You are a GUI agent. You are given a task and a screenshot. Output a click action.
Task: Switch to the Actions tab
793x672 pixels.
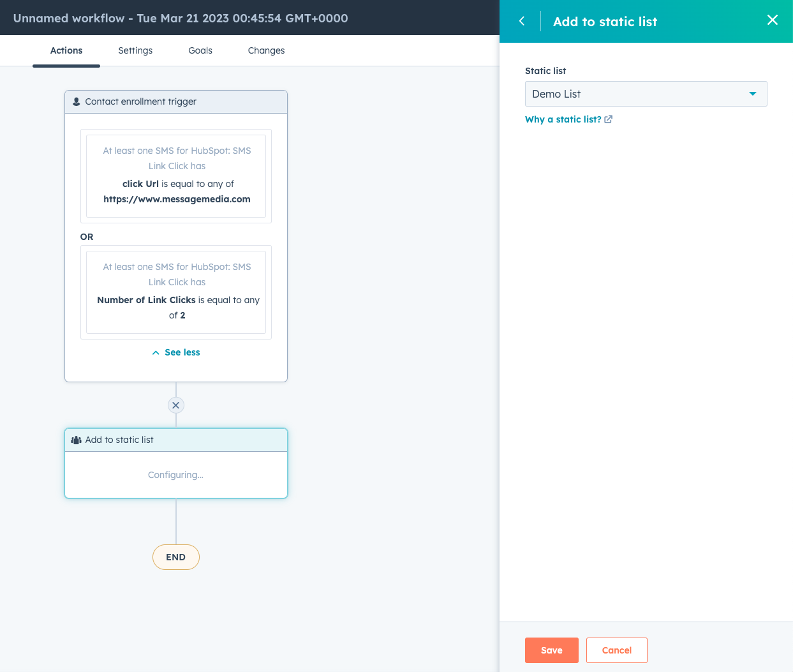[x=66, y=50]
